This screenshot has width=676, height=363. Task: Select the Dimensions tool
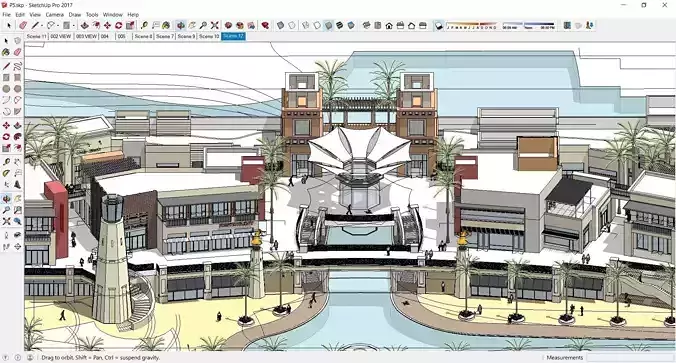coord(17,162)
